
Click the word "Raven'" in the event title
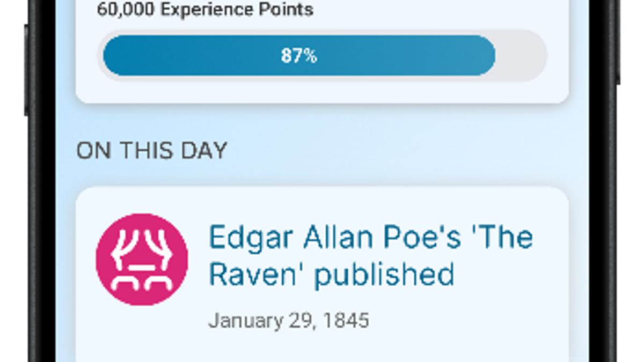tap(257, 274)
